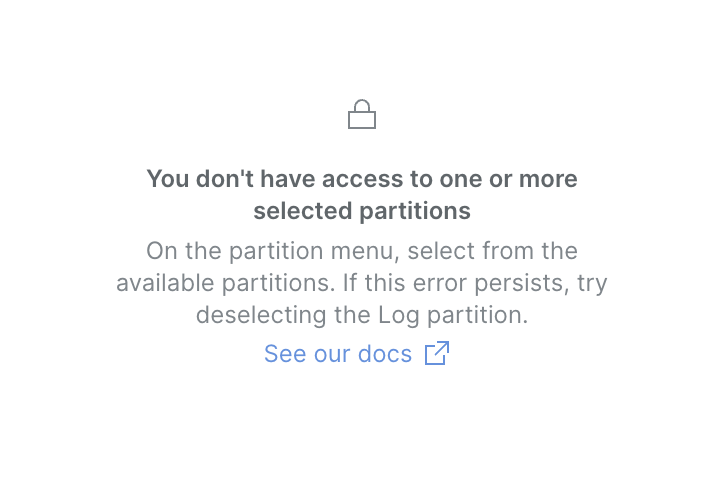Open the See our docs link
Screen dimensions: 728x495
point(338,354)
